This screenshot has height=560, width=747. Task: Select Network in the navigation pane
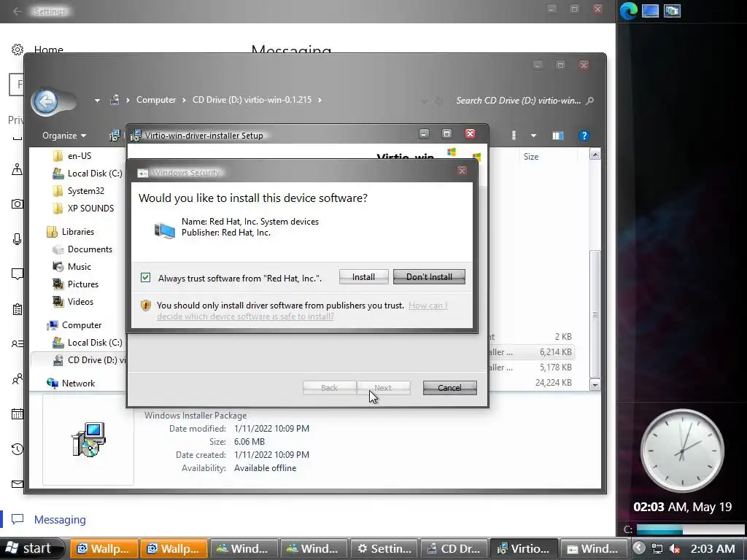click(71, 384)
